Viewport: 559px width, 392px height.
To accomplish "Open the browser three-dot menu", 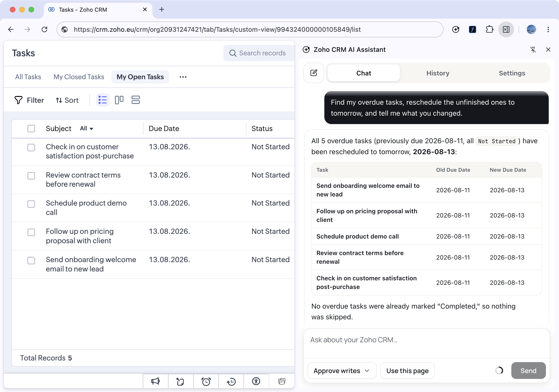I will pyautogui.click(x=548, y=29).
